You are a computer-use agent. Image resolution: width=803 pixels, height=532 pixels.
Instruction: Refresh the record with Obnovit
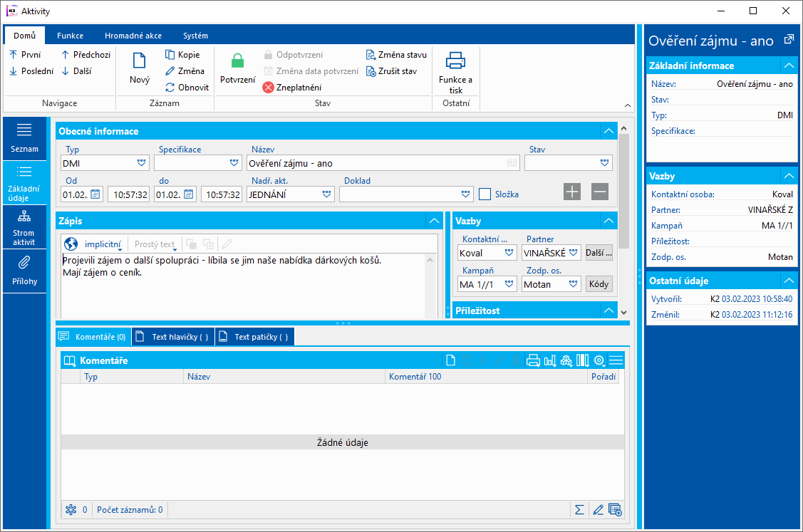tap(187, 88)
